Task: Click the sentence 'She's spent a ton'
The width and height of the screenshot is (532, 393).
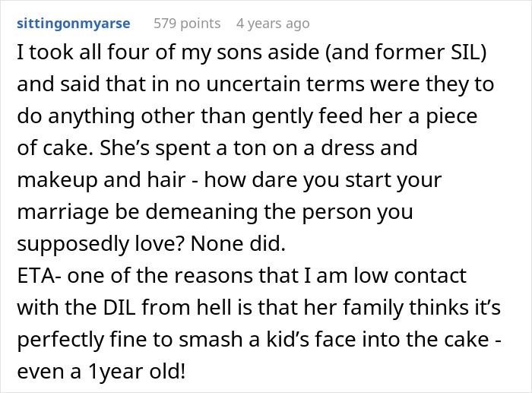Action: click(x=259, y=148)
